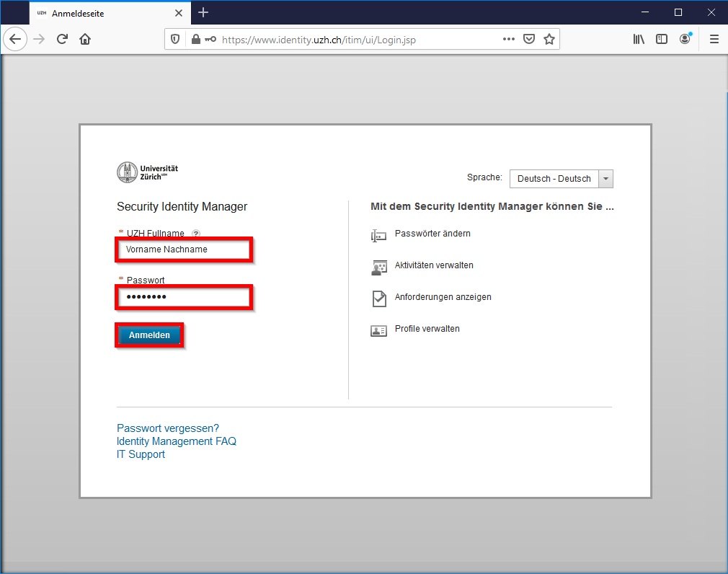728x574 pixels.
Task: Click the back navigation arrow
Action: [x=15, y=40]
